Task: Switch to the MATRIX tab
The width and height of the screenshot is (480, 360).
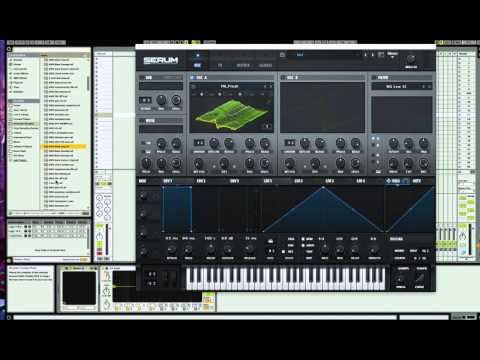Action: (x=243, y=65)
